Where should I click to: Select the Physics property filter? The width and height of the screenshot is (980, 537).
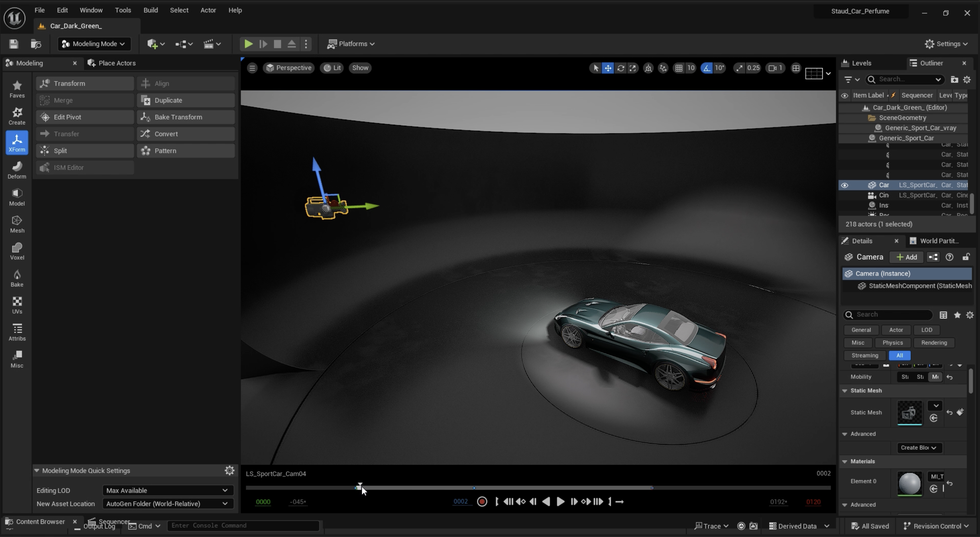tap(893, 342)
